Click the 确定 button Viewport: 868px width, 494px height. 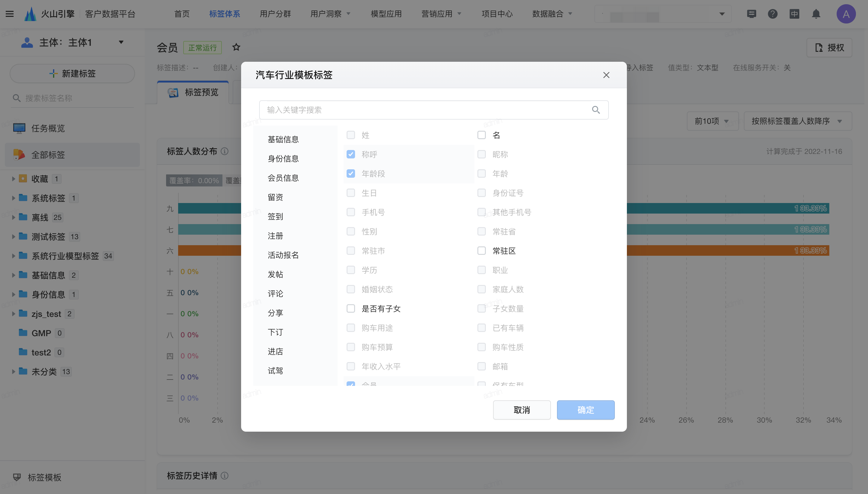(586, 410)
